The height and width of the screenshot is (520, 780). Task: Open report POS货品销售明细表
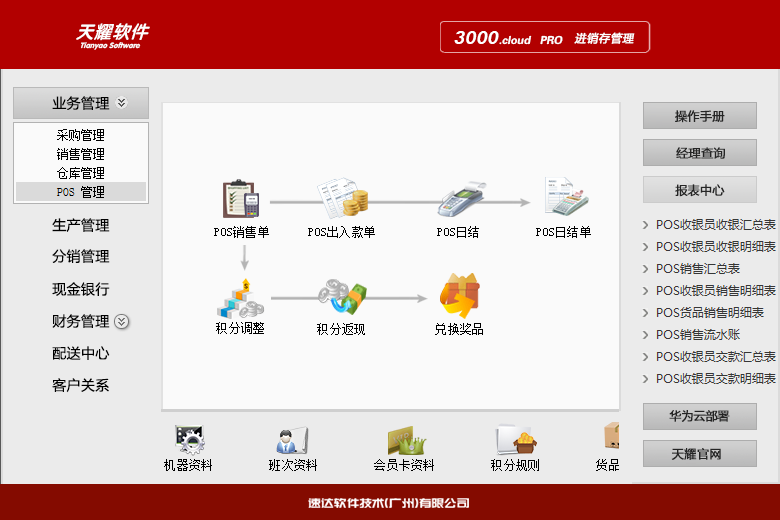[x=709, y=312]
